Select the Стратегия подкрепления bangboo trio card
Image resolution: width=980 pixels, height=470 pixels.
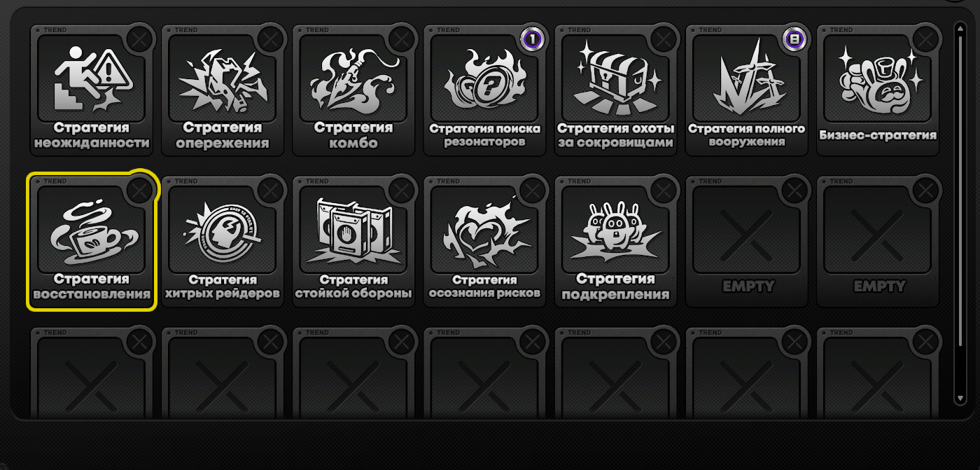click(615, 241)
